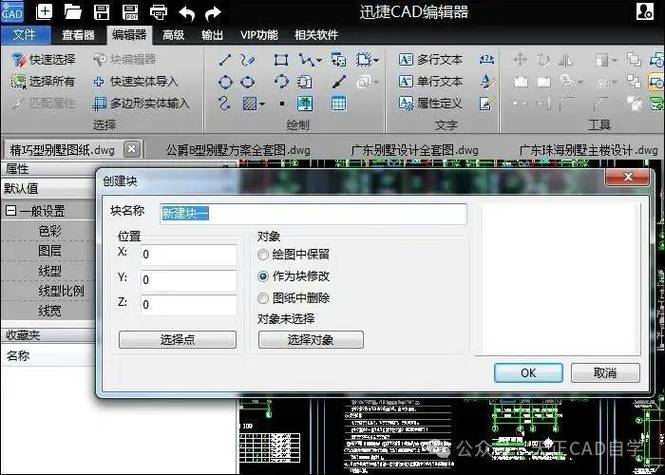Image resolution: width=665 pixels, height=475 pixels.
Task: Click the text style pencil-A icon
Action: tap(487, 81)
